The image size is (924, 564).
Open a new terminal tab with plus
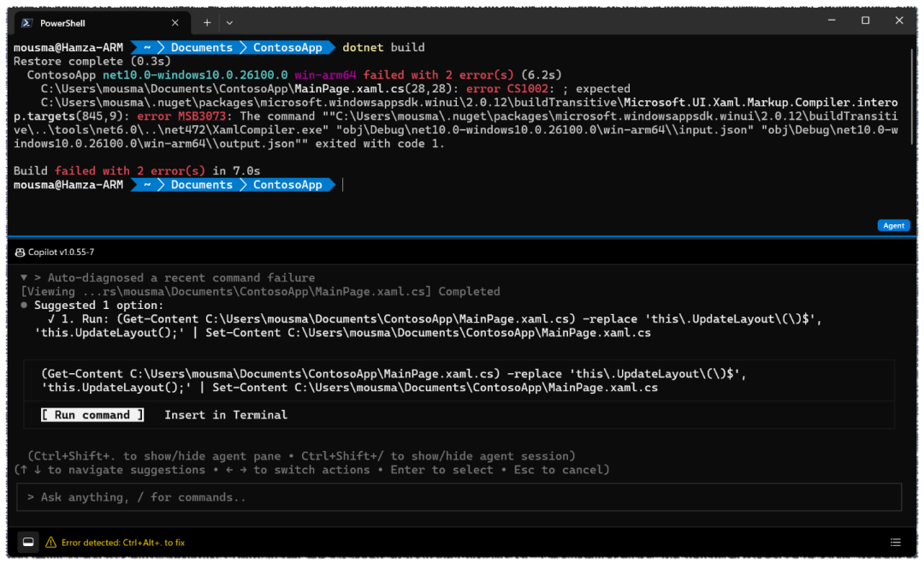point(207,23)
